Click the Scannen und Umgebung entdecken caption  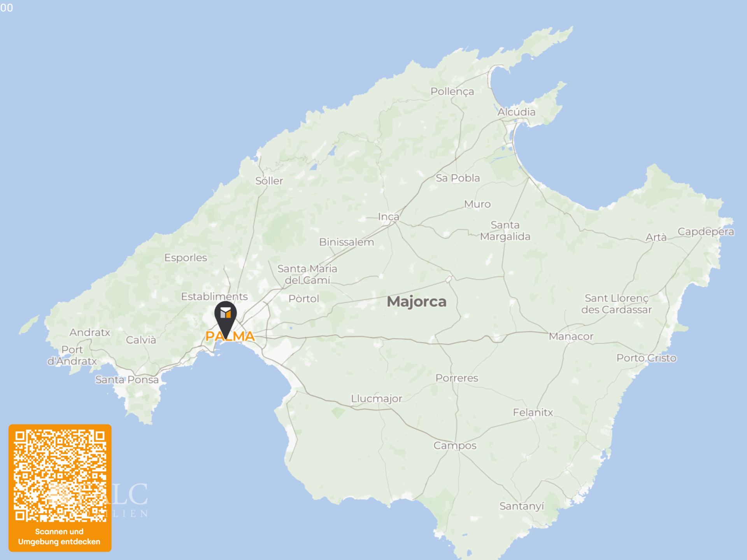click(x=59, y=537)
